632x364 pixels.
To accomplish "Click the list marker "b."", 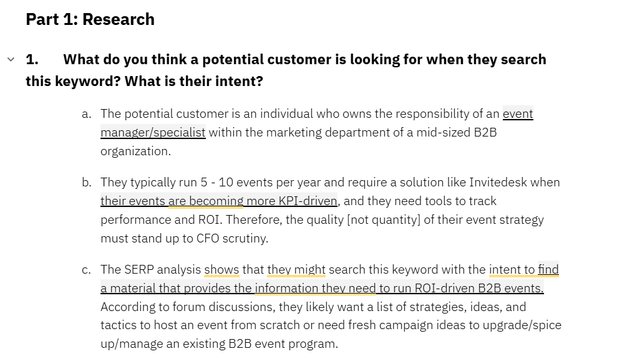I will pos(87,183).
